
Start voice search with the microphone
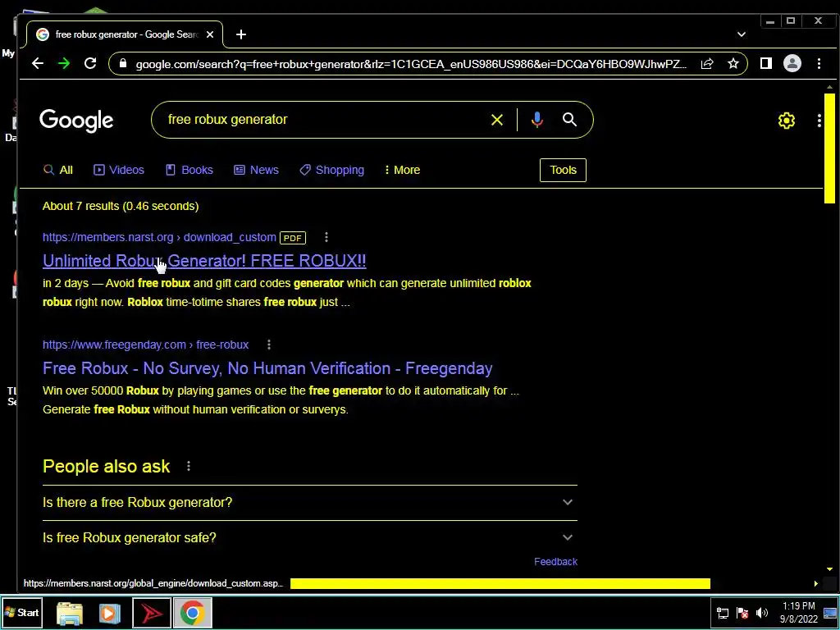coord(536,120)
